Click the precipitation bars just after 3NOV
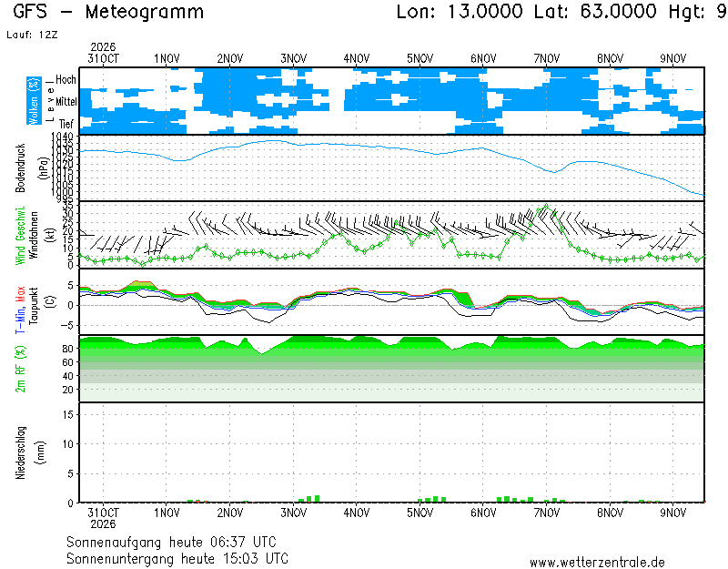 309,499
